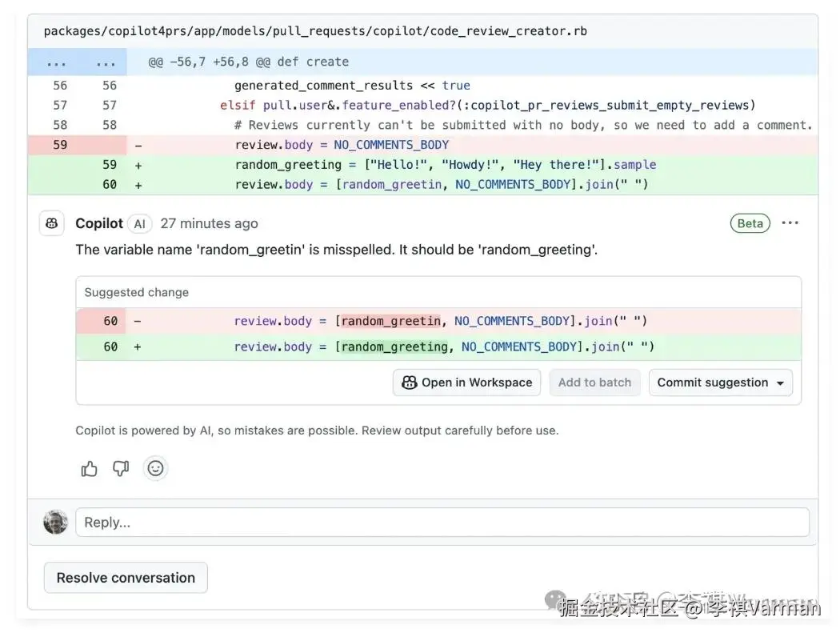Add an emoji reaction with the smiley icon
This screenshot has width=840, height=637.
(x=155, y=469)
